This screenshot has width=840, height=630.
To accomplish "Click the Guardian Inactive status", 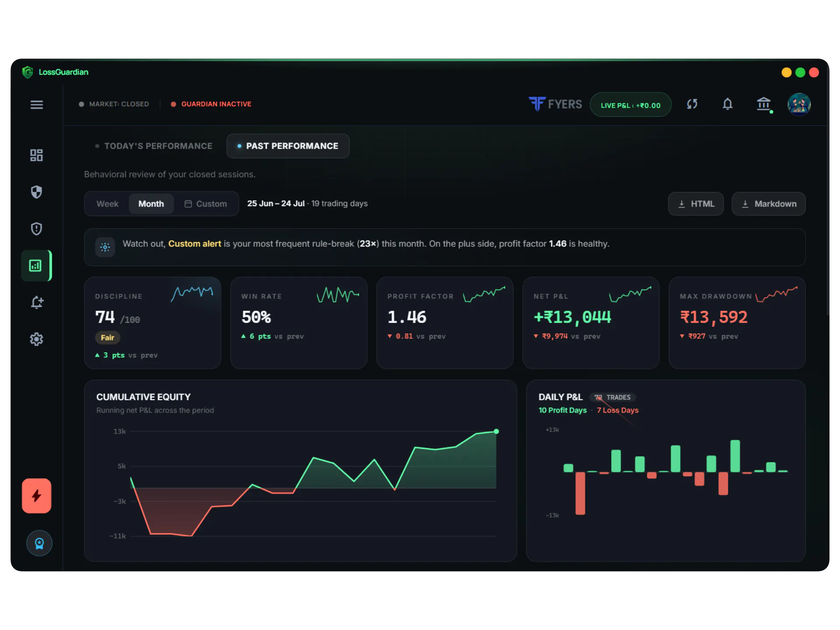I will tap(211, 104).
